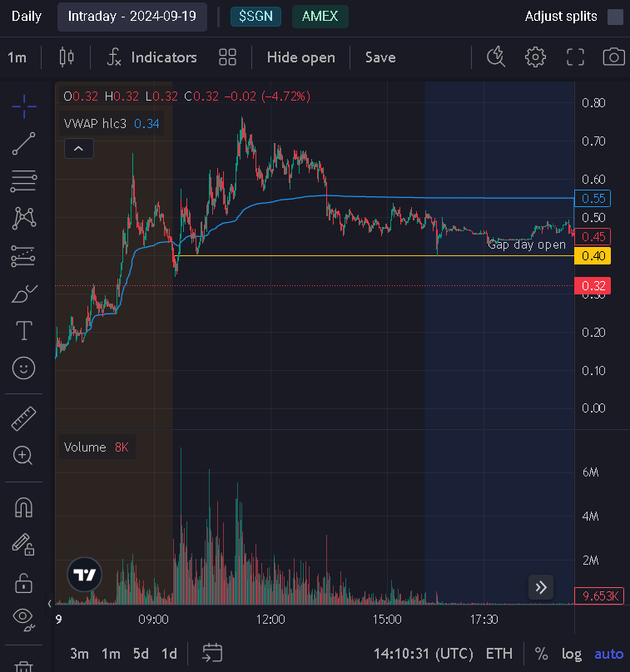
Task: Take a chart snapshot with camera icon
Action: [x=613, y=57]
